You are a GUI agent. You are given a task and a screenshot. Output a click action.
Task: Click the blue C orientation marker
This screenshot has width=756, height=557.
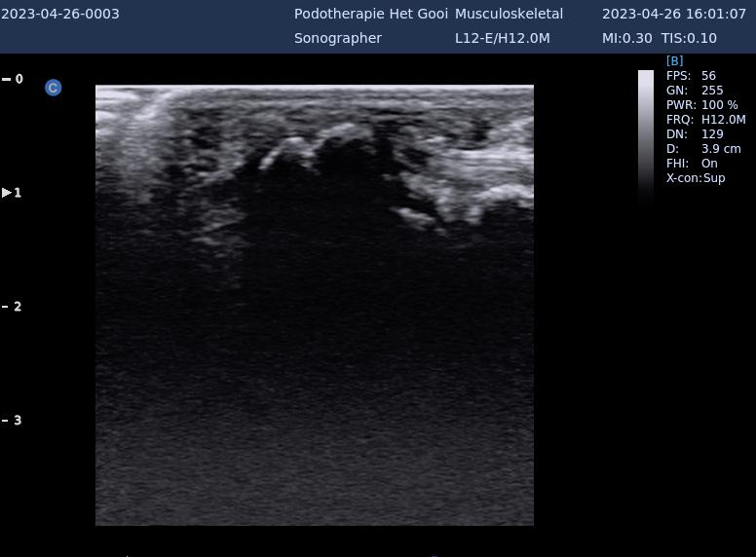coord(54,88)
